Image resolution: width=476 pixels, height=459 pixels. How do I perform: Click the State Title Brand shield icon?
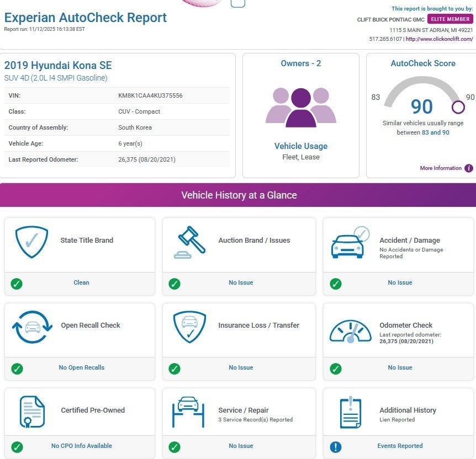click(31, 241)
